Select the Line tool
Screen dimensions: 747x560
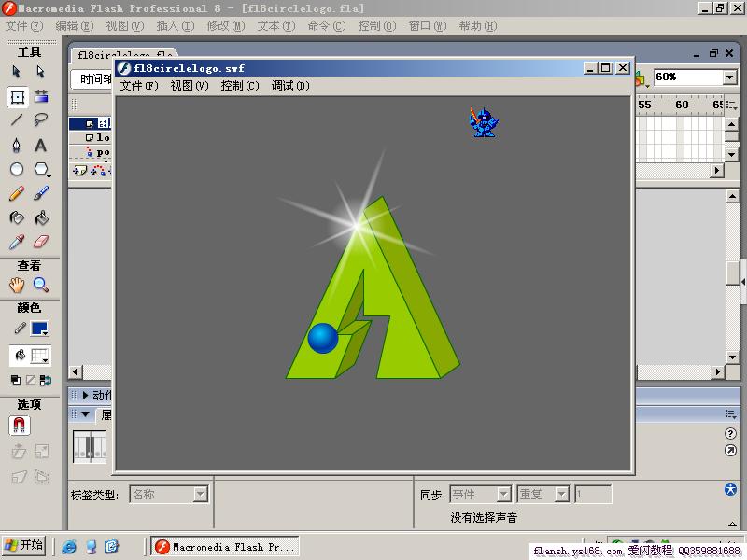17,119
